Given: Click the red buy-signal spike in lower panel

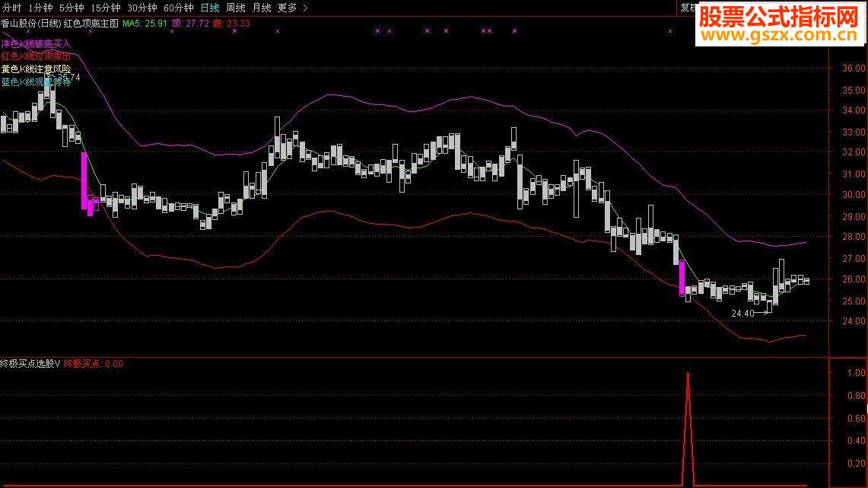Looking at the screenshot, I should pos(688,429).
